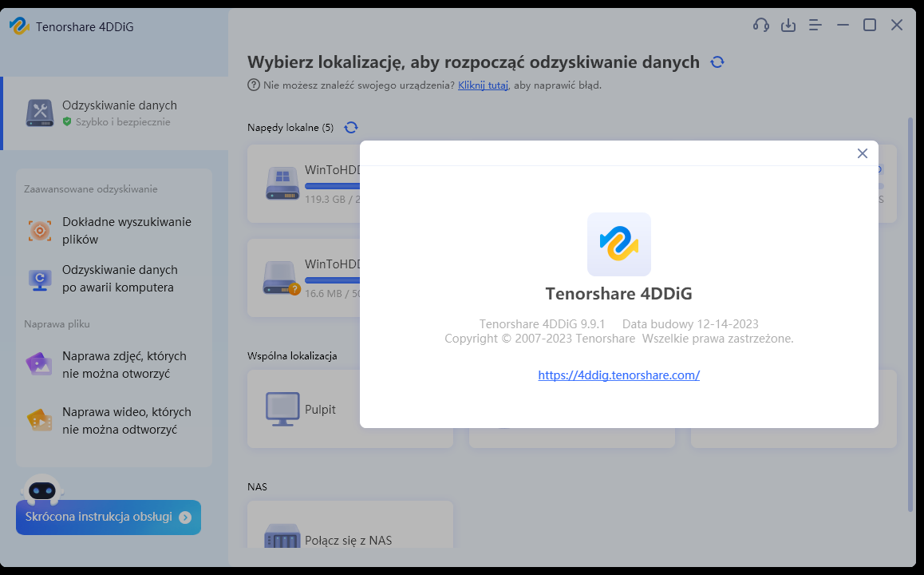The height and width of the screenshot is (575, 924).
Task: Click the 'NAS' section heading
Action: (x=257, y=486)
